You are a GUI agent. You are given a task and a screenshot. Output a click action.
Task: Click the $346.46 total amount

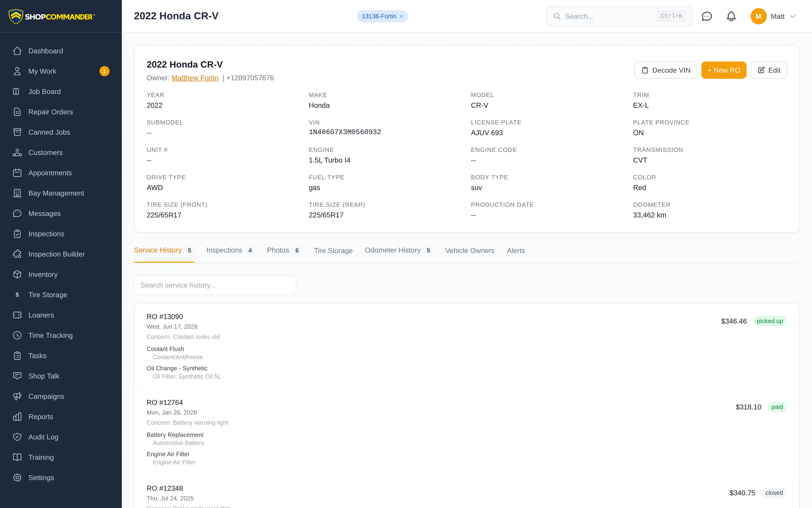(x=734, y=321)
